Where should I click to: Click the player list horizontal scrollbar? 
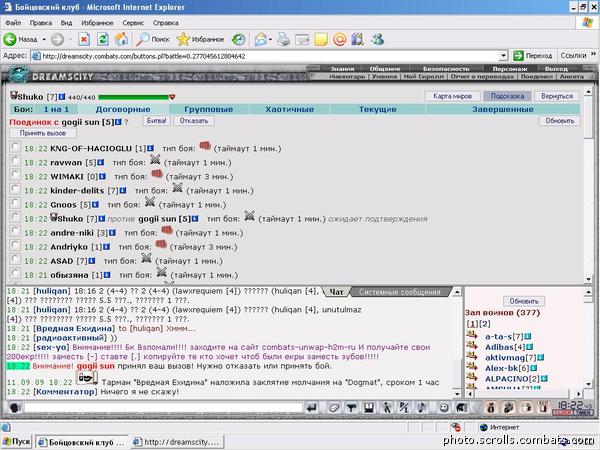525,393
